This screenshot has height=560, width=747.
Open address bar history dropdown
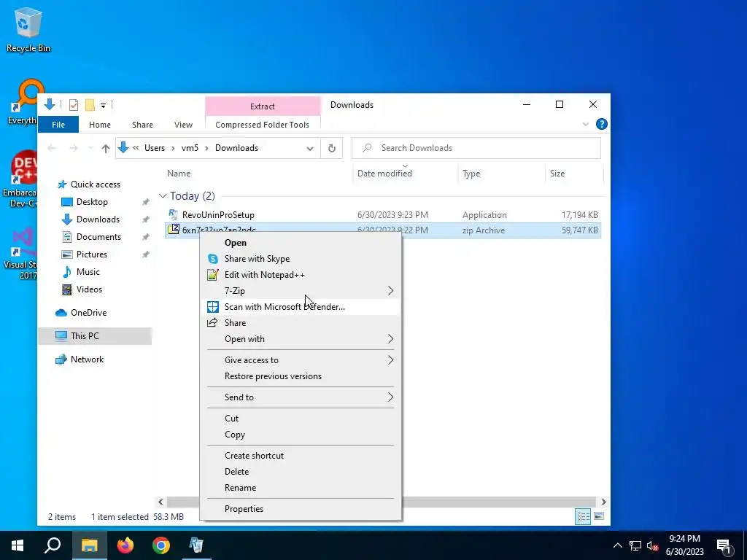coord(309,148)
